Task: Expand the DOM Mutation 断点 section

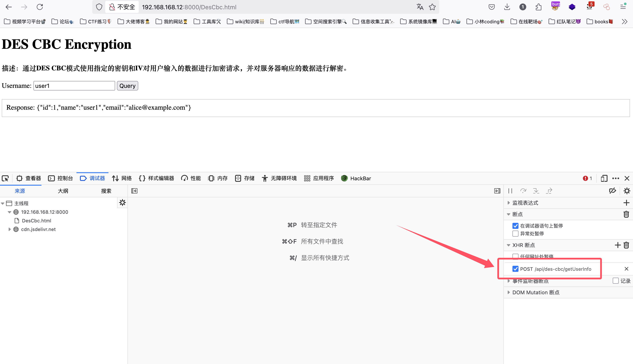Action: coord(508,292)
